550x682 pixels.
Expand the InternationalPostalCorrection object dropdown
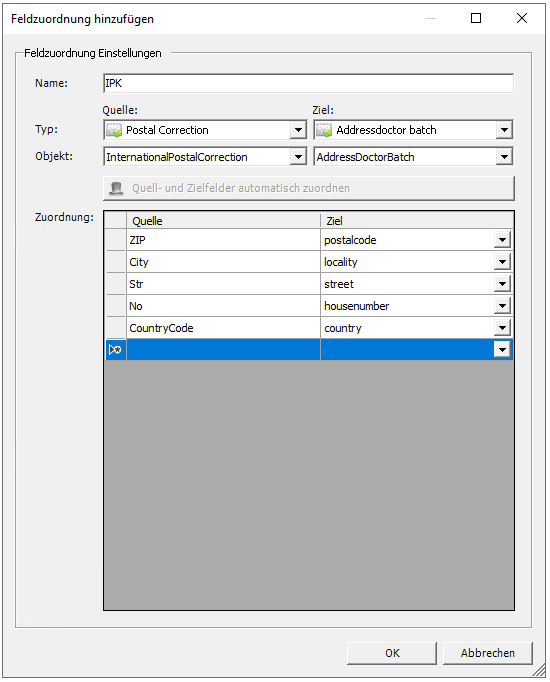298,157
